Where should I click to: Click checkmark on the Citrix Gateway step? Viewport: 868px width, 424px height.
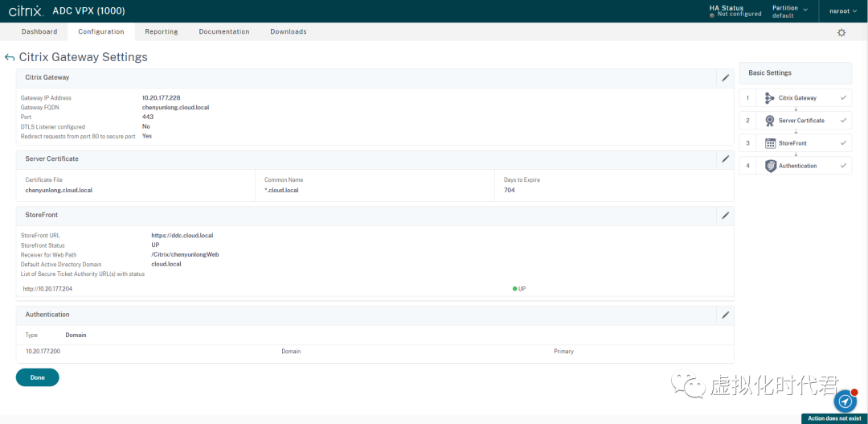pos(843,97)
